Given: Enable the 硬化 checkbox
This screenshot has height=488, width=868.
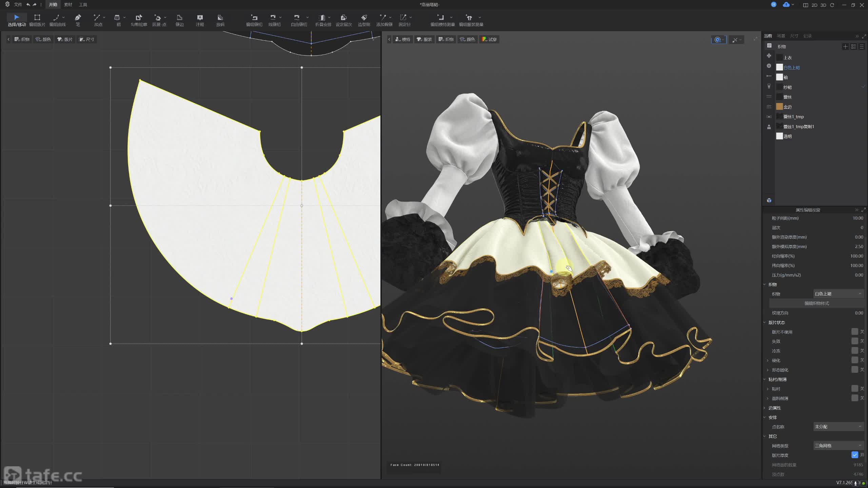Looking at the screenshot, I should [854, 360].
